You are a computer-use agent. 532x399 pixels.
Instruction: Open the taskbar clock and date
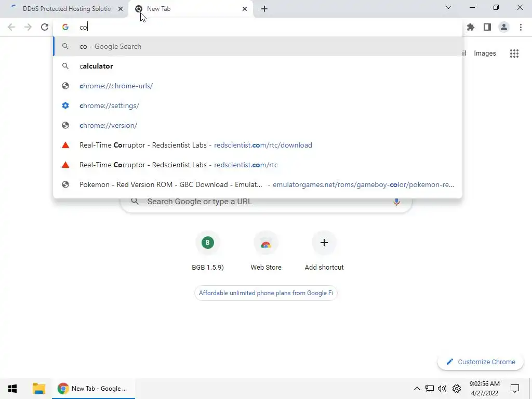(x=485, y=389)
